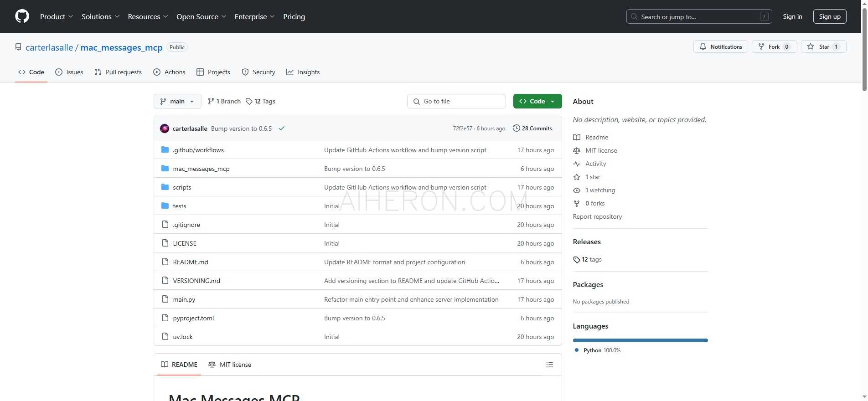Click the main.py file icon
868x401 pixels.
[x=165, y=299]
